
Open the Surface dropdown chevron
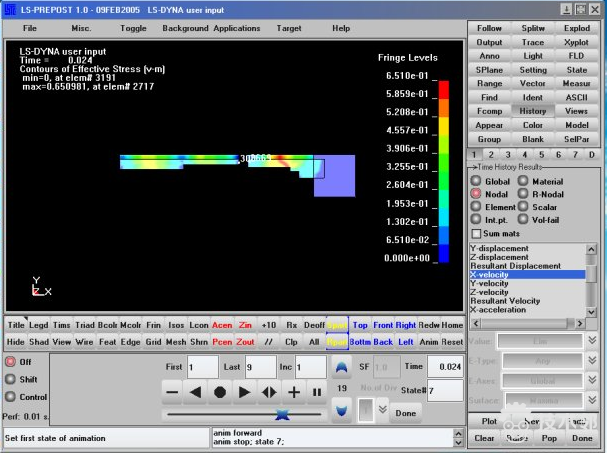coord(591,401)
